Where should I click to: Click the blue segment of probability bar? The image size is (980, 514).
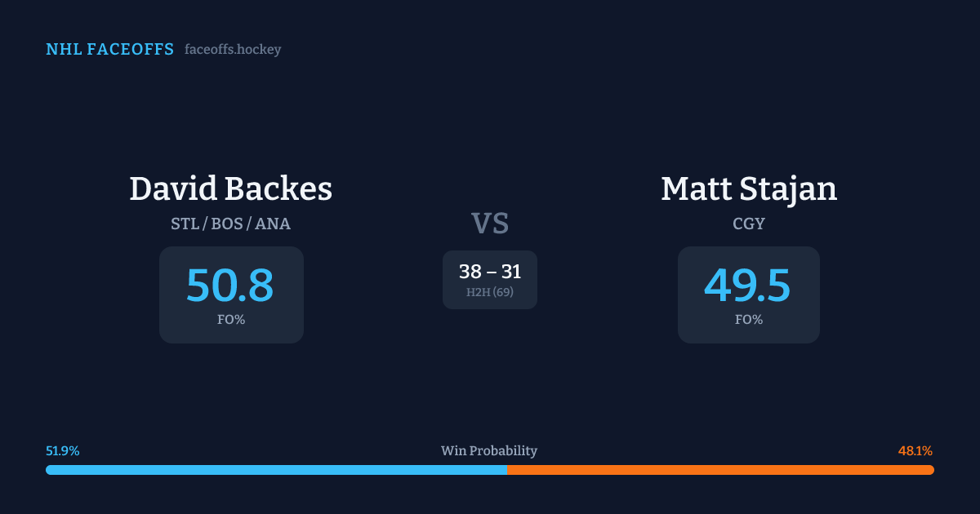(x=276, y=470)
